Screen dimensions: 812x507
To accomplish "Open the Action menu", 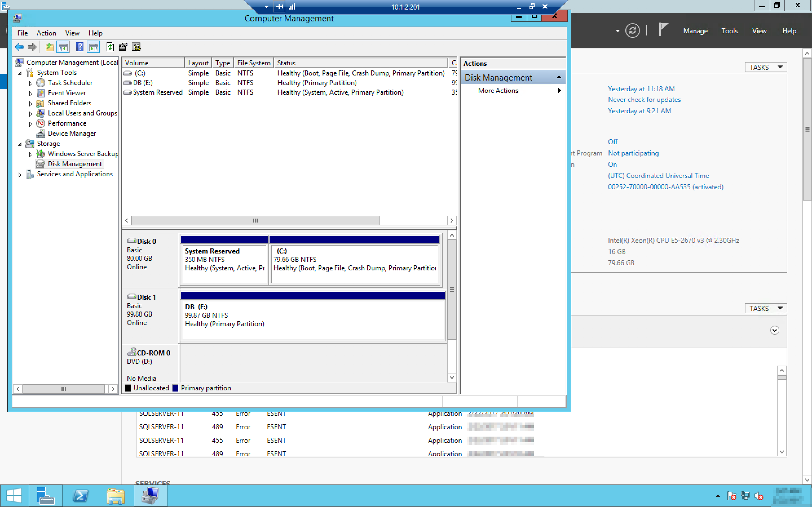I will click(x=46, y=33).
